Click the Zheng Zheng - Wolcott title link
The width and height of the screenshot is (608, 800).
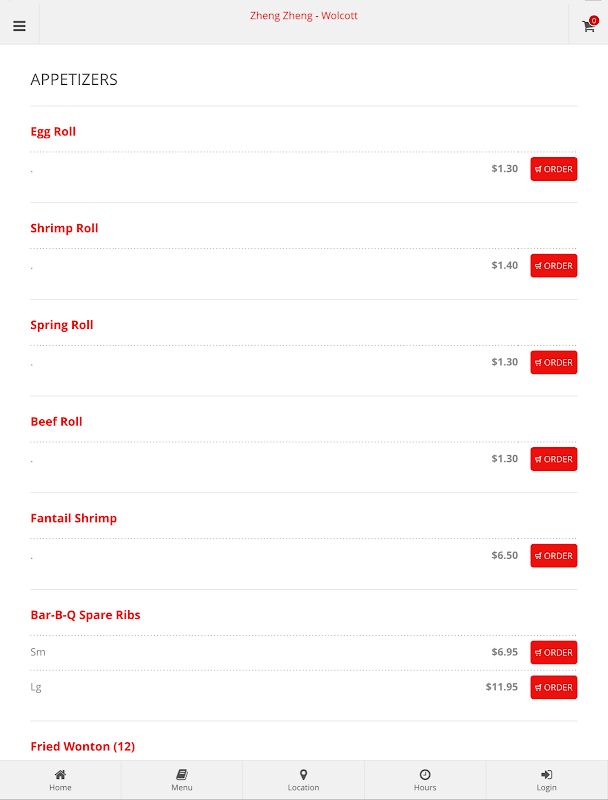[x=303, y=16]
